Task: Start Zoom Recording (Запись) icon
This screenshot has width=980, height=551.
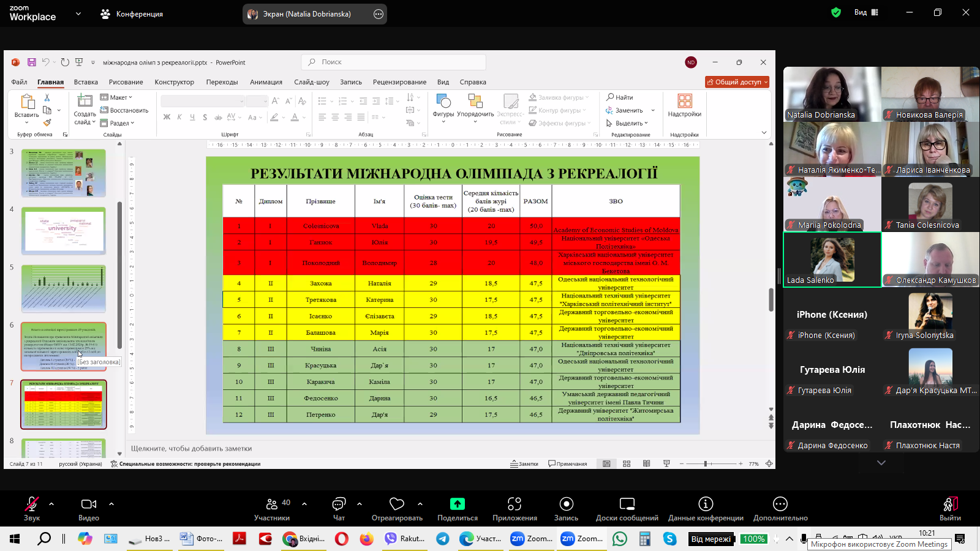Action: 566,504
